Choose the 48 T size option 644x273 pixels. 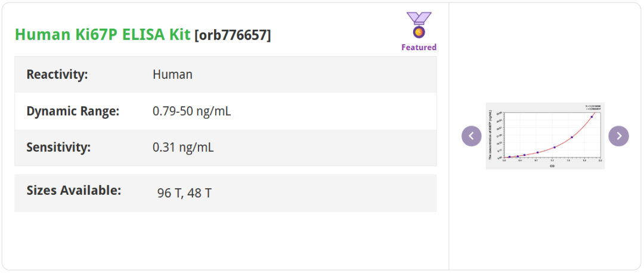[x=199, y=194]
